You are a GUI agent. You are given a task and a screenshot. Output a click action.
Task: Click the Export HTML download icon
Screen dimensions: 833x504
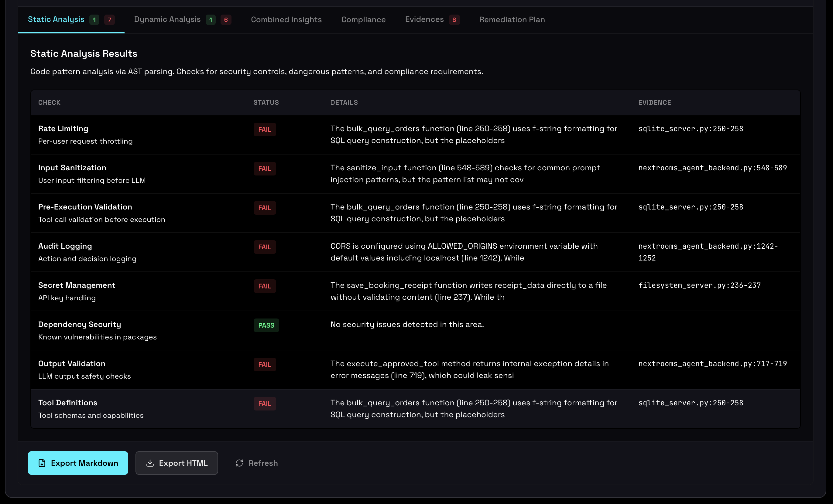click(150, 463)
